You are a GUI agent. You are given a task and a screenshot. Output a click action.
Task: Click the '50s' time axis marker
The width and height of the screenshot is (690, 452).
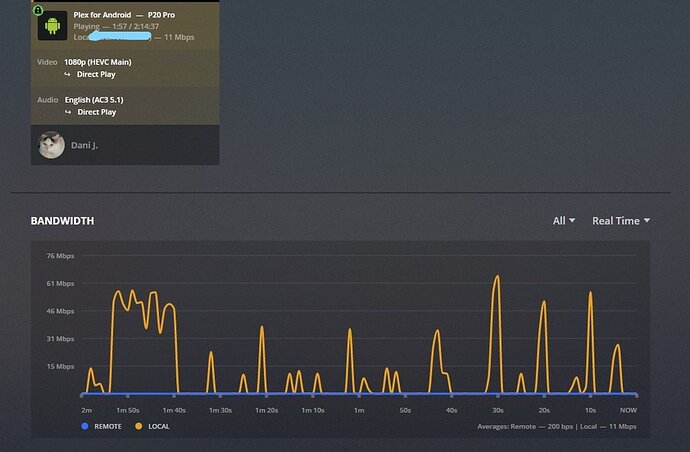point(405,410)
